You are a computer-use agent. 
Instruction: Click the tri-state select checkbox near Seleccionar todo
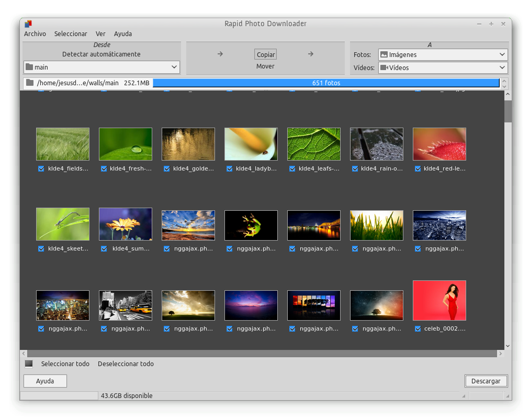(28, 364)
